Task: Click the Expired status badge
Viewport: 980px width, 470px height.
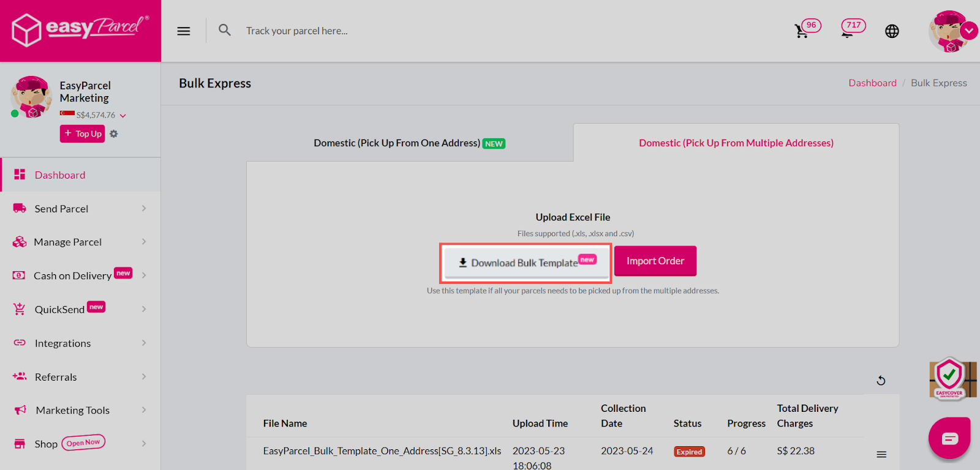Action: [x=689, y=452]
